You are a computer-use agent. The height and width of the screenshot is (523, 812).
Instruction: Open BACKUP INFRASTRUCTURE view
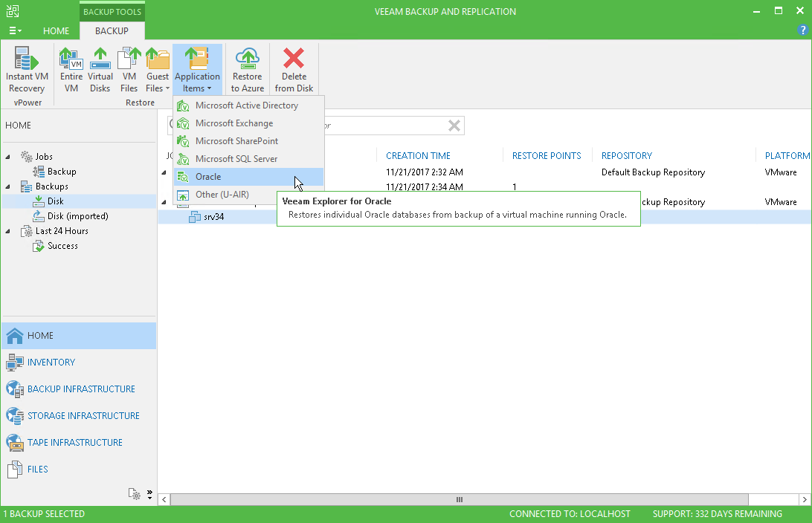(x=80, y=389)
